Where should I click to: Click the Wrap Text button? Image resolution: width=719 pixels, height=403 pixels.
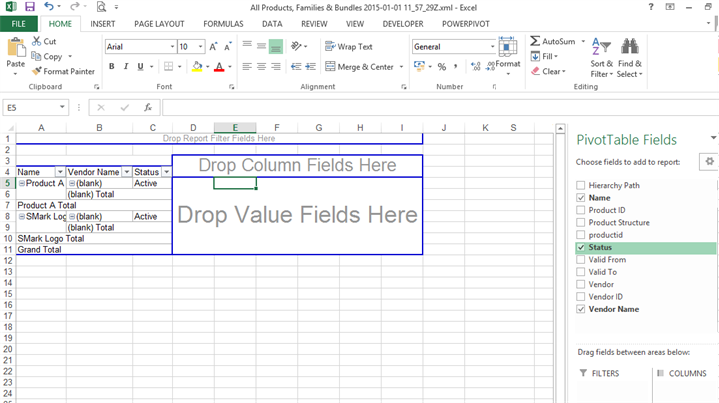(349, 46)
